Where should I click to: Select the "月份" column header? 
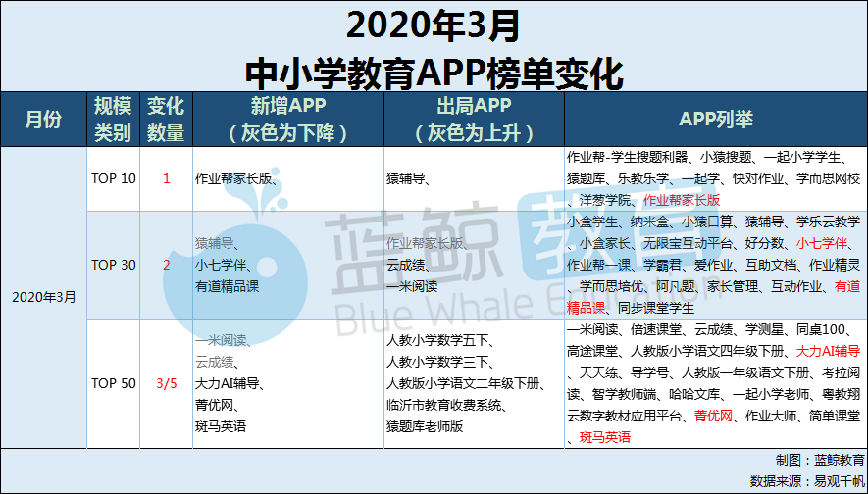43,120
